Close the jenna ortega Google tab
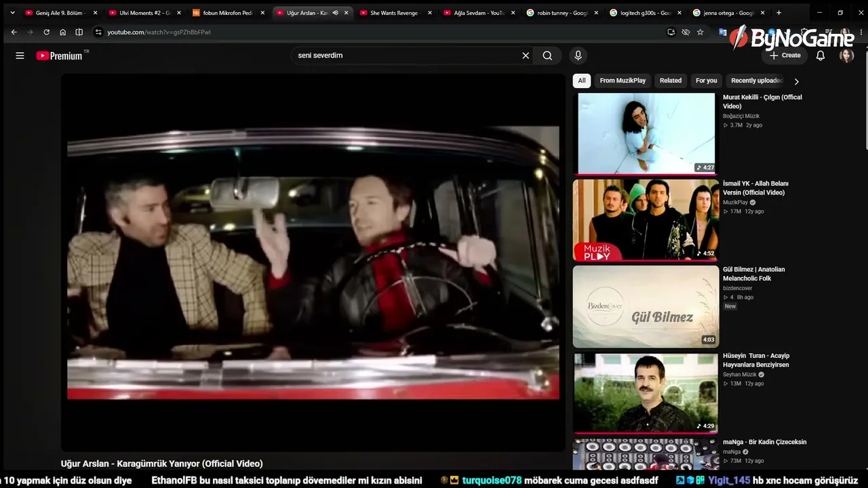 (762, 12)
